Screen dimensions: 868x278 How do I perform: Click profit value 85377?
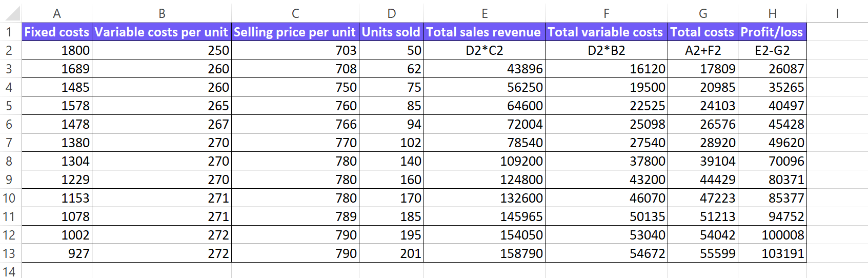pyautogui.click(x=773, y=198)
